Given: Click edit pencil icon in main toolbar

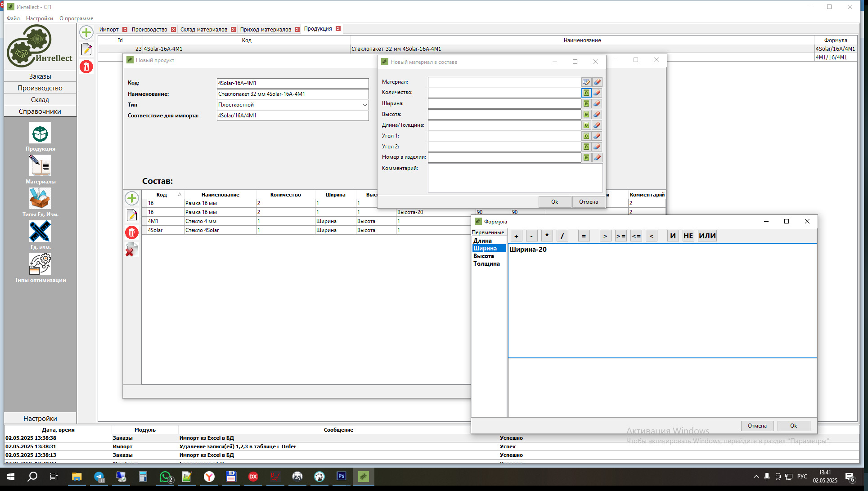Looking at the screenshot, I should (x=86, y=49).
